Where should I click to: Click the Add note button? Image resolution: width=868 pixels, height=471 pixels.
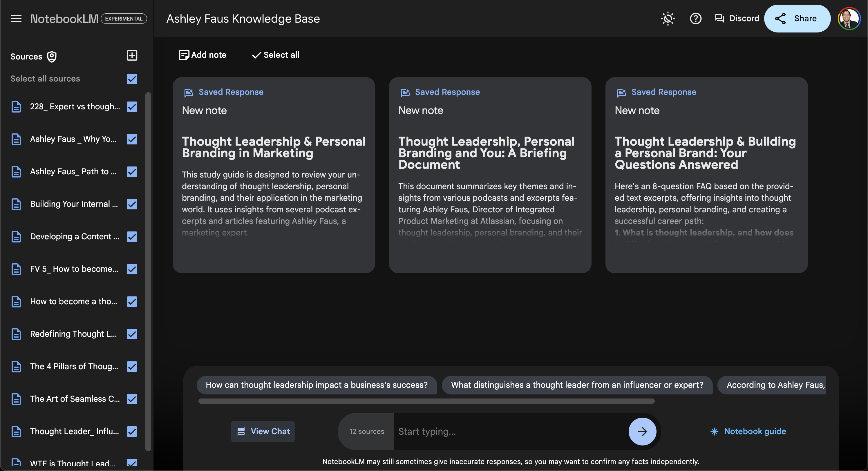tap(202, 55)
